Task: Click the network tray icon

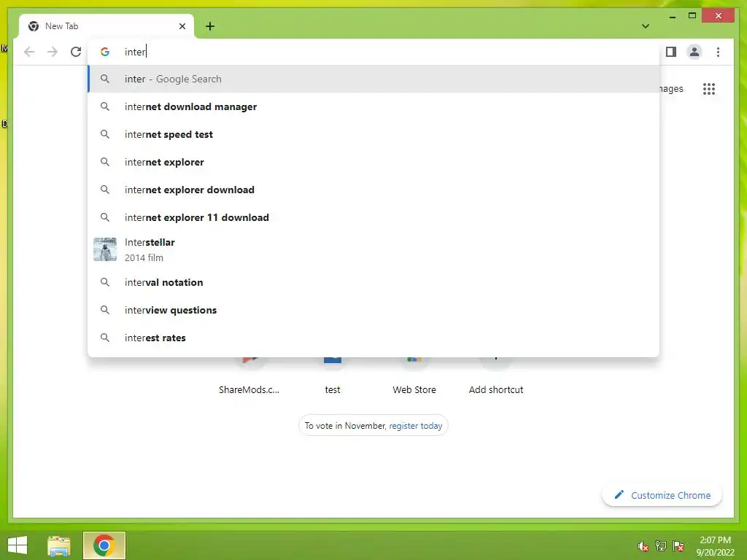Action: click(x=661, y=546)
